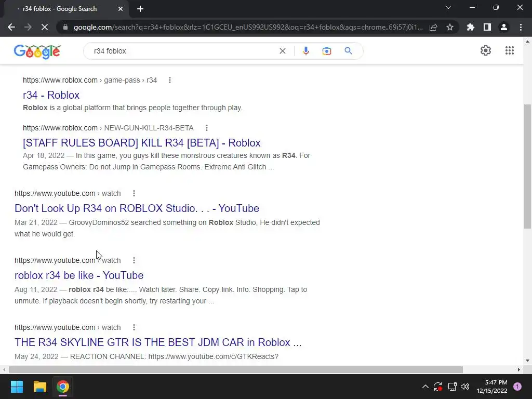Clear the search box text
The height and width of the screenshot is (399, 532).
coord(282,51)
